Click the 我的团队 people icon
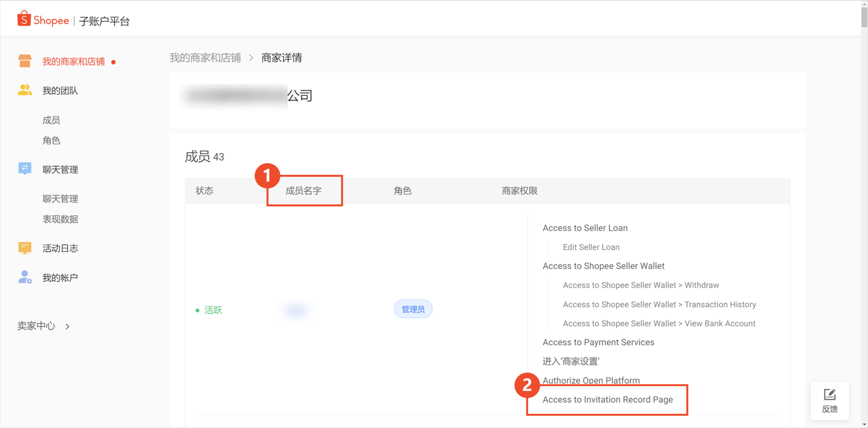The width and height of the screenshot is (868, 428). click(25, 90)
